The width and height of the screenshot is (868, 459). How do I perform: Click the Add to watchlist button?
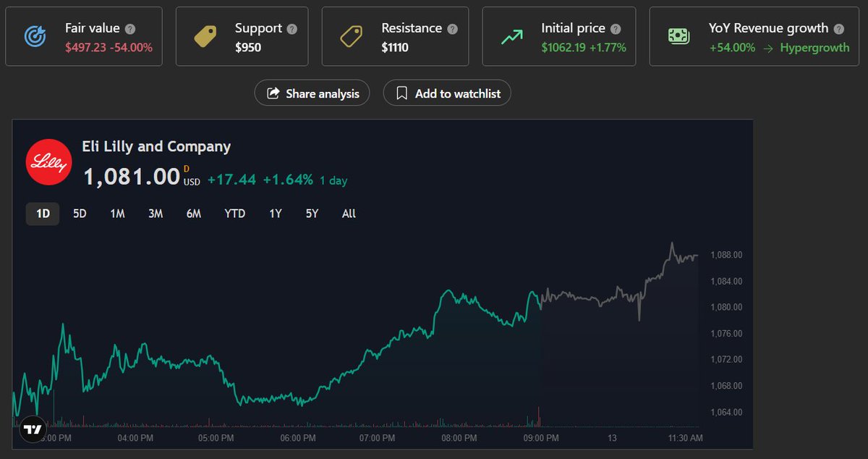(447, 93)
